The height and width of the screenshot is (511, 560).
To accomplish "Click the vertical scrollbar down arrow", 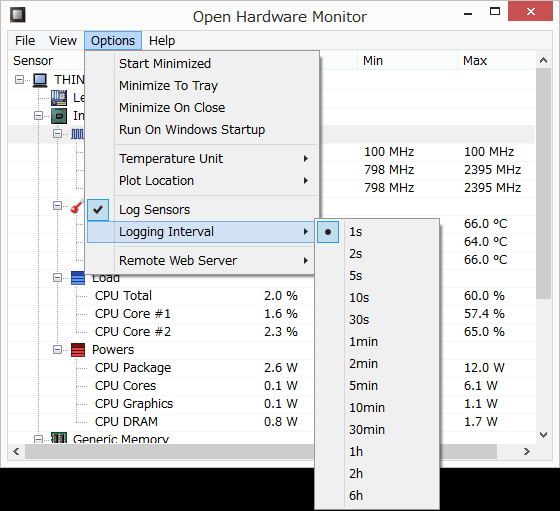I will point(544,435).
